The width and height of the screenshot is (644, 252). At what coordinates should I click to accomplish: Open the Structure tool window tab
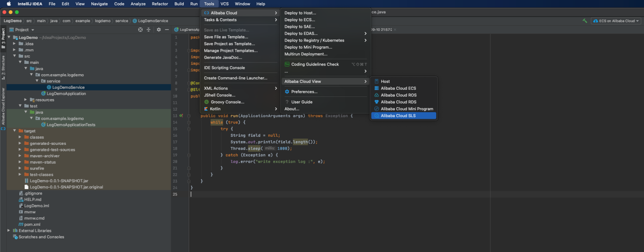[3, 68]
